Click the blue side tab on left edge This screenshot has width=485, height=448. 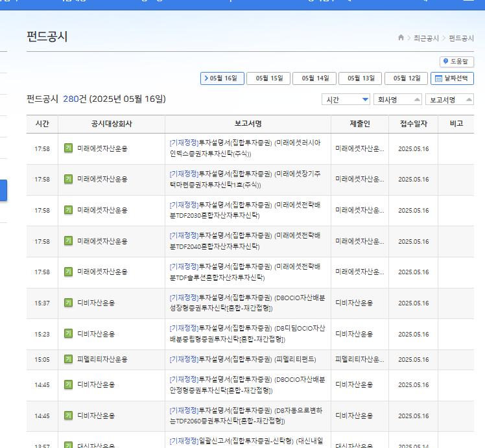pos(3,190)
